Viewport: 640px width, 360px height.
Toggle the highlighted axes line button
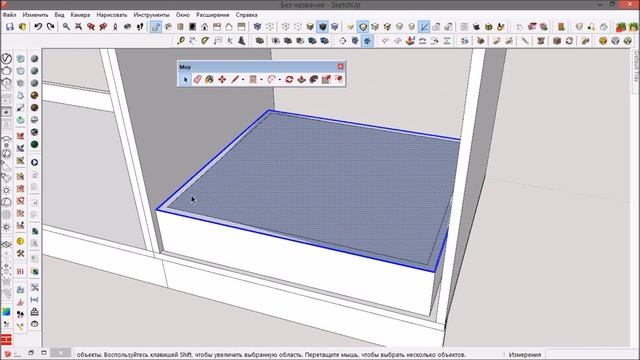(424, 27)
